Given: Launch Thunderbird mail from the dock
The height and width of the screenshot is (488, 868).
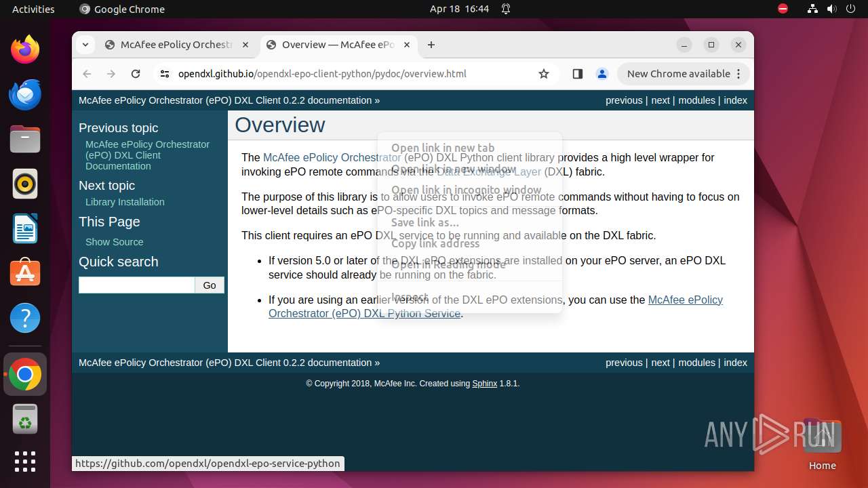Looking at the screenshot, I should pos(25,94).
